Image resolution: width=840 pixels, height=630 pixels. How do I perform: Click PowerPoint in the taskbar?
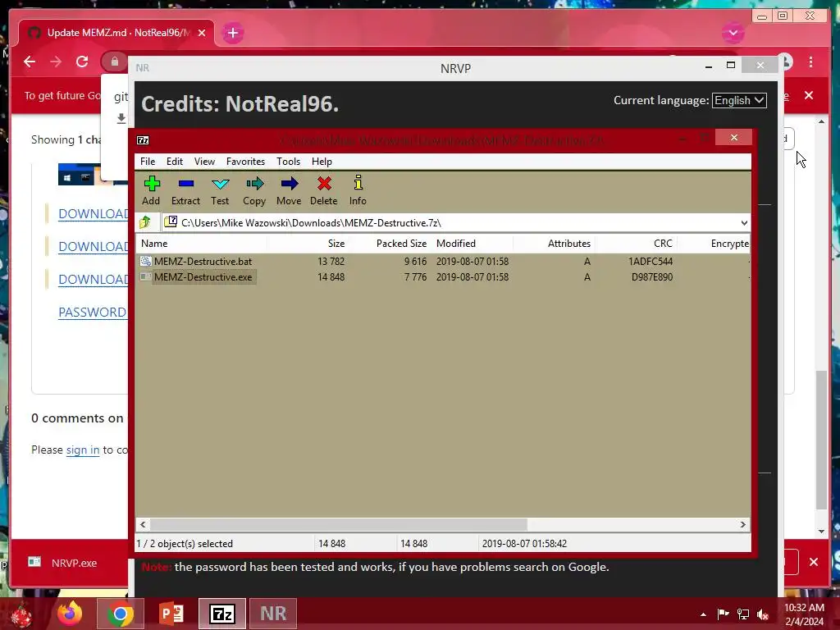tap(171, 614)
